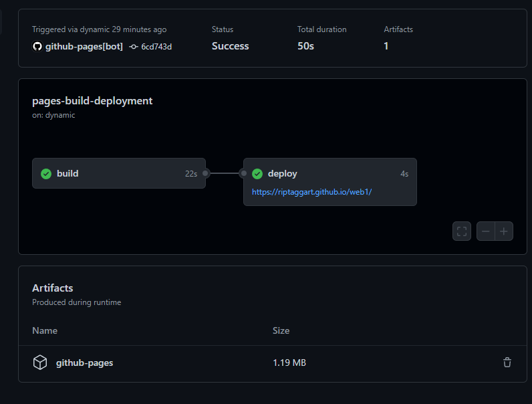
Task: Click 'Triggered via dynamic 29 minutes ago' text
Action: tap(100, 29)
